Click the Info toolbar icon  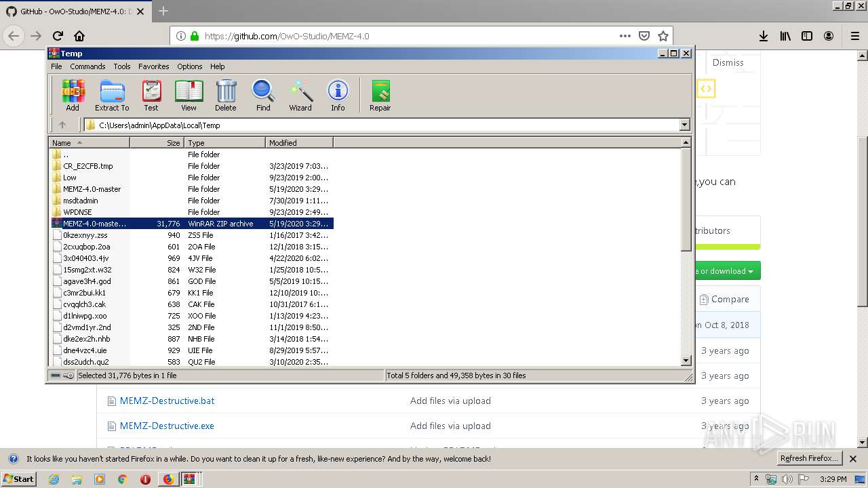(x=338, y=95)
